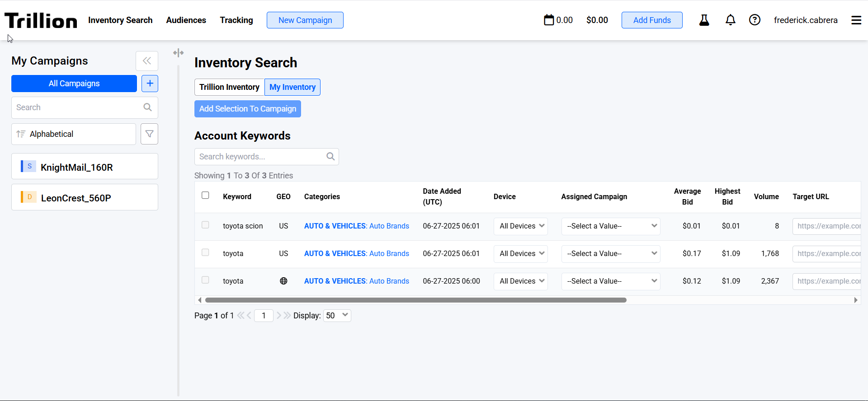
Task: Click the table horizontal scrollbar
Action: [x=415, y=300]
